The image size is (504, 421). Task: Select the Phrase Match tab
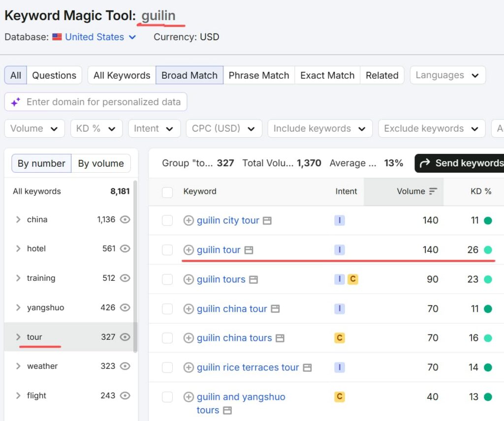tap(259, 75)
